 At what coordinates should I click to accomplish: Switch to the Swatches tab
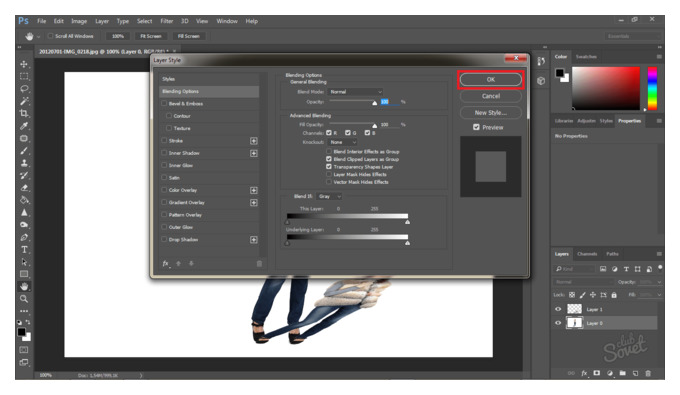point(586,57)
